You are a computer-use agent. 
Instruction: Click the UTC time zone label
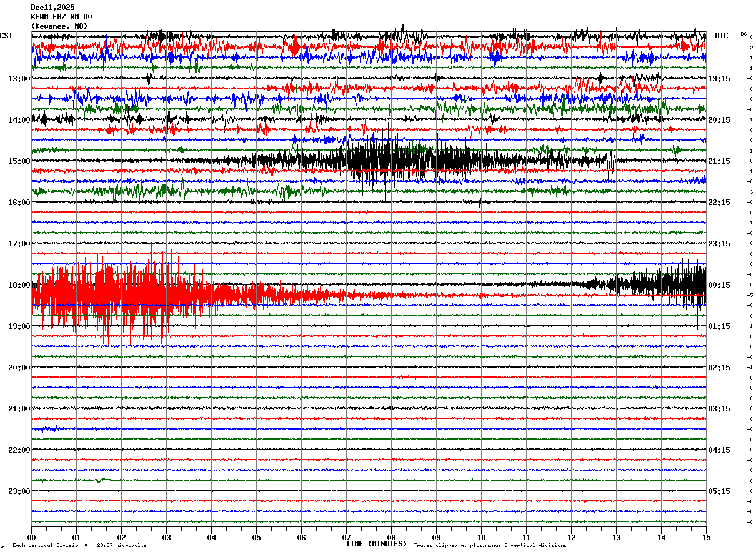point(722,36)
